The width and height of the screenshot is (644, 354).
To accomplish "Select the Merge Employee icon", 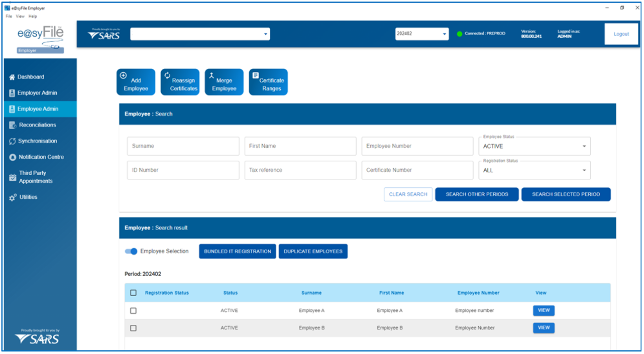I will 224,82.
